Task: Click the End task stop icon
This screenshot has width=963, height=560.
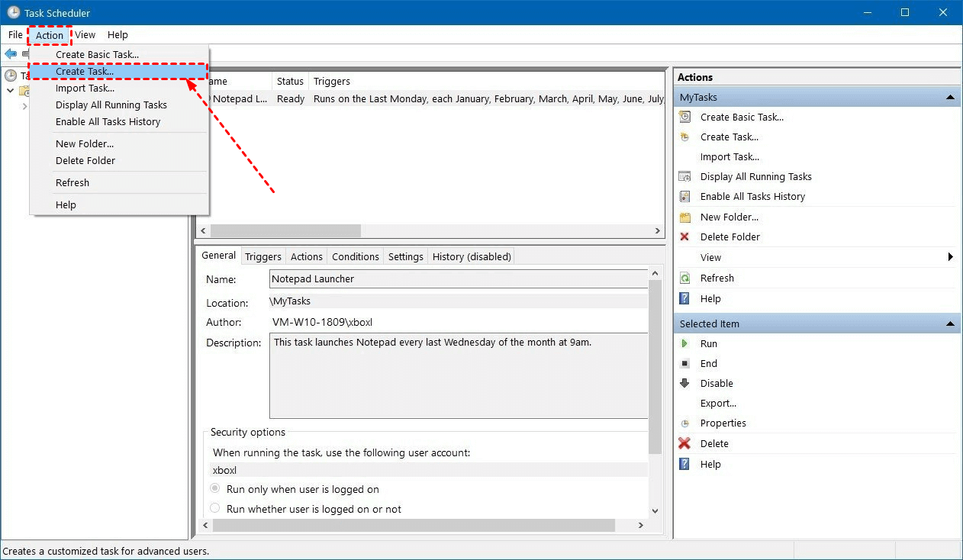Action: tap(685, 364)
